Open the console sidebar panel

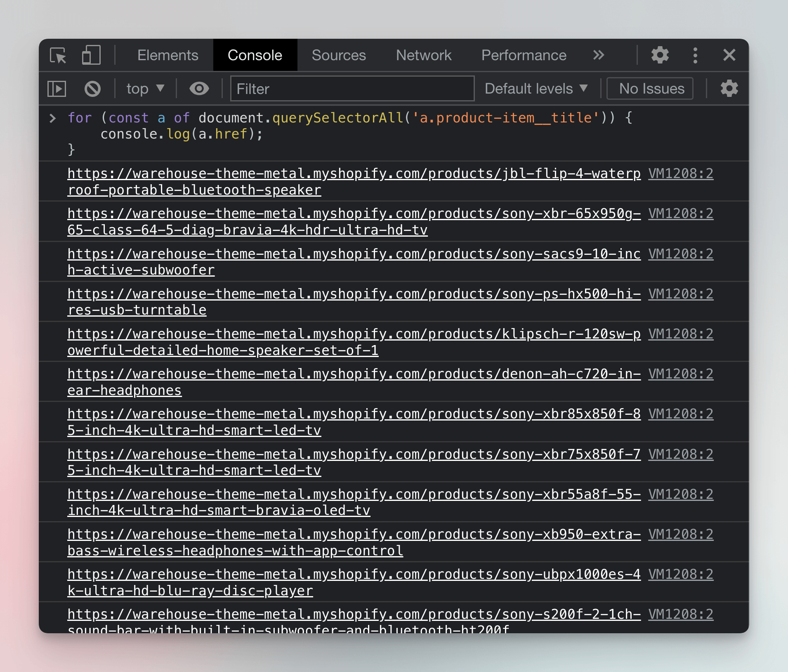pyautogui.click(x=56, y=88)
